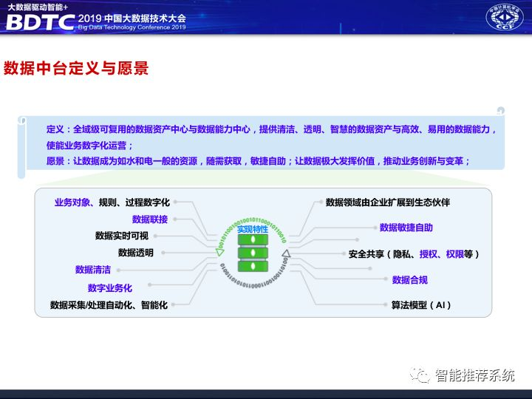Click the 实现特性 center label

[x=253, y=229]
